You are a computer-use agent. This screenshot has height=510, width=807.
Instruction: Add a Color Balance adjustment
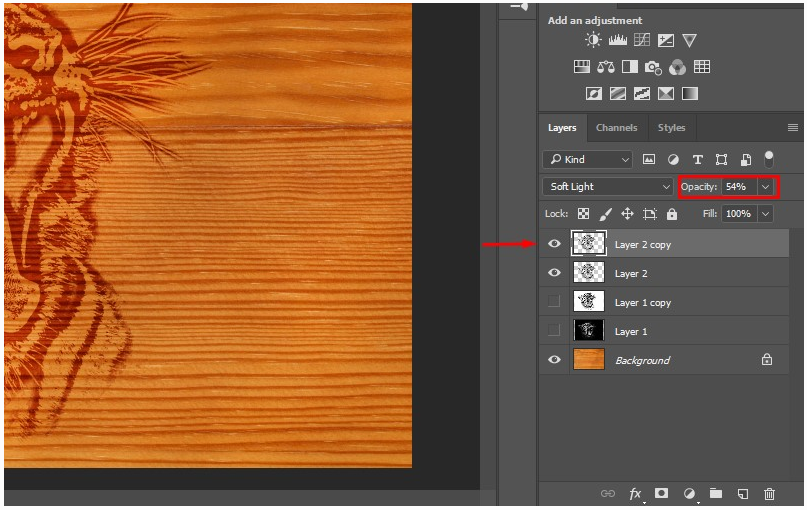[x=606, y=67]
